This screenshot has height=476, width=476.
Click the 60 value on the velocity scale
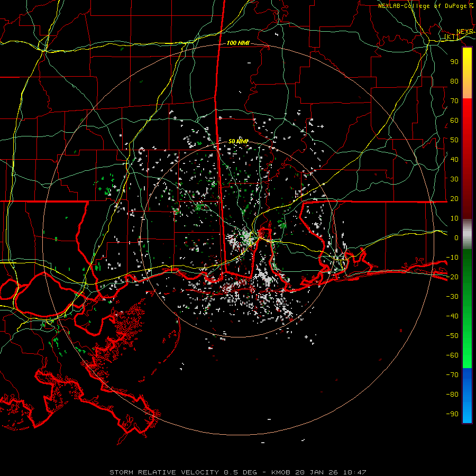[454, 120]
